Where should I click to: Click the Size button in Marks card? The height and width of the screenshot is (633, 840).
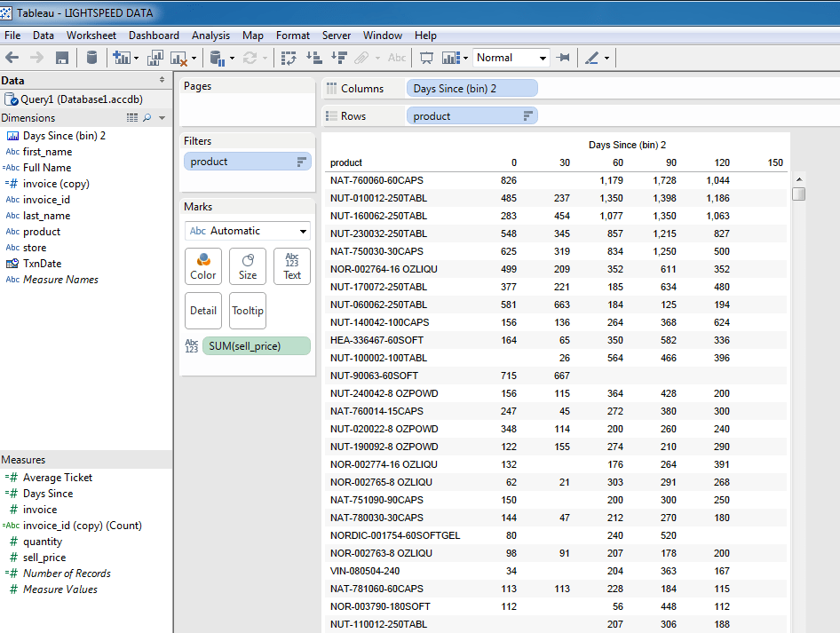pos(248,266)
